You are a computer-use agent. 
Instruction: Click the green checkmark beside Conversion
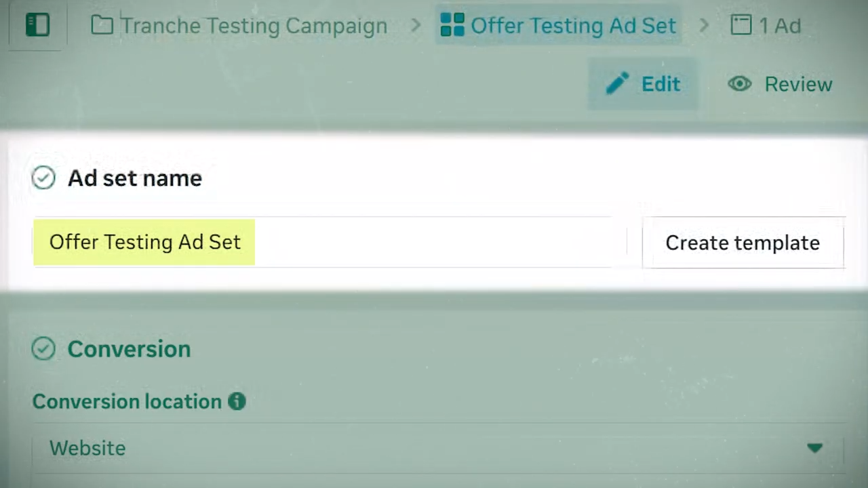tap(43, 348)
